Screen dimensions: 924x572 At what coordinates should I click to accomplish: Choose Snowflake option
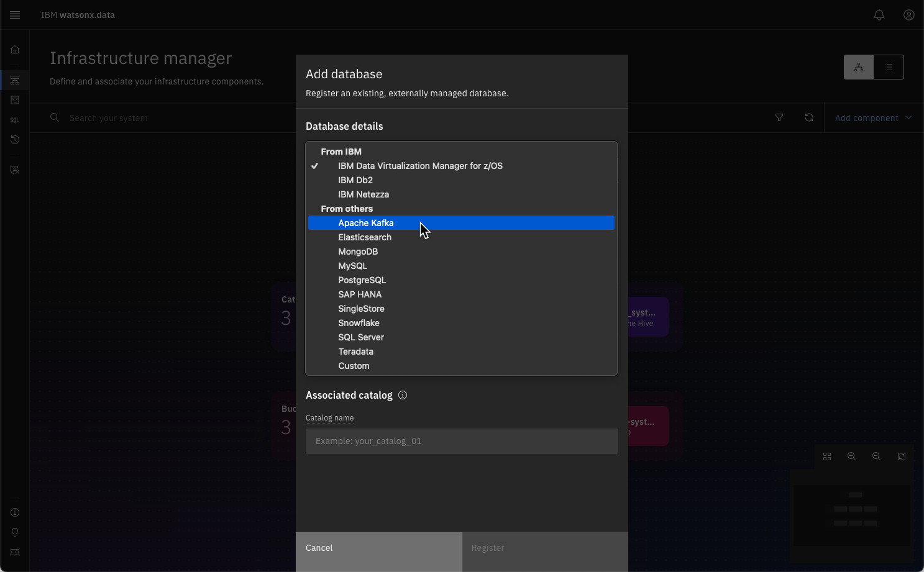461,323
